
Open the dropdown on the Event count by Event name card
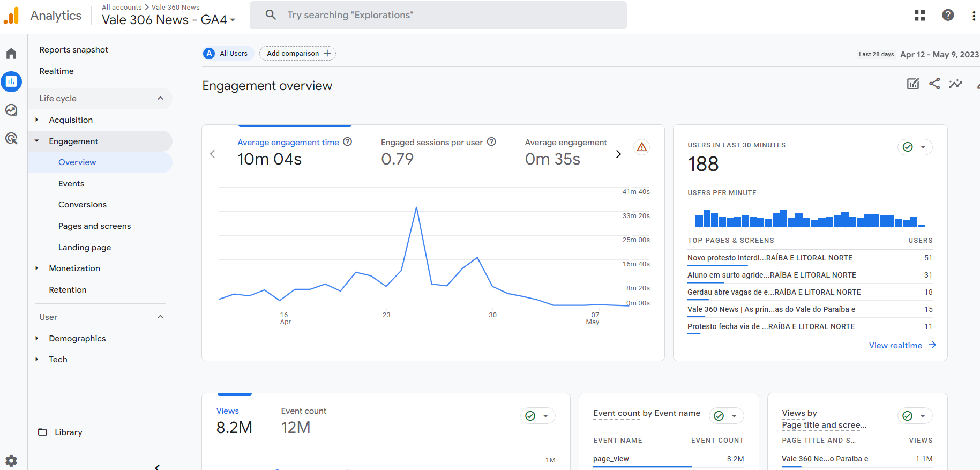(x=727, y=416)
